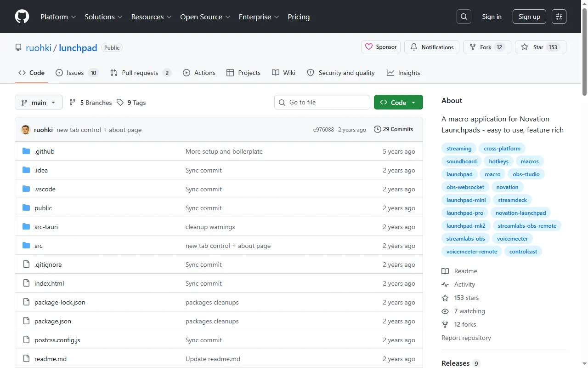Open the 'cleanup warnings' commit message
Viewport: 588px width, 368px height.
(x=210, y=227)
